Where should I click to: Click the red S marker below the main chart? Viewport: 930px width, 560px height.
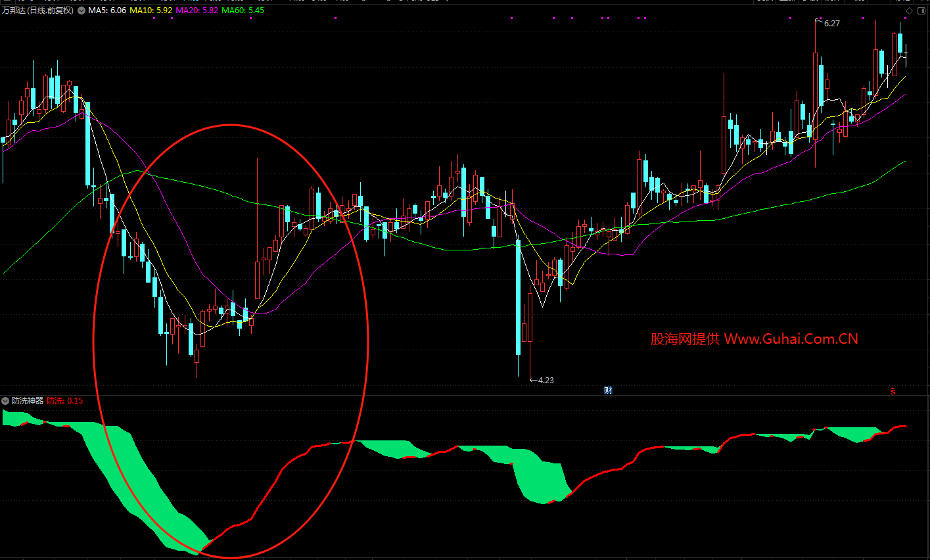tap(893, 391)
